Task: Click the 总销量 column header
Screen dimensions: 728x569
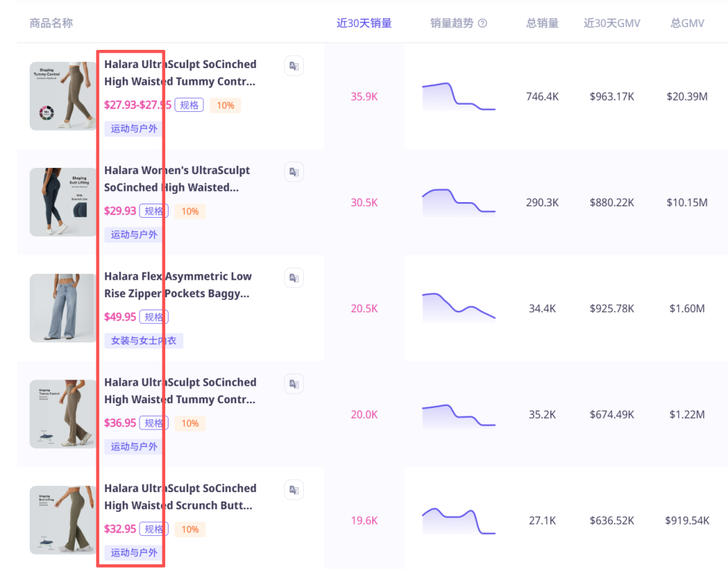Action: click(x=542, y=24)
